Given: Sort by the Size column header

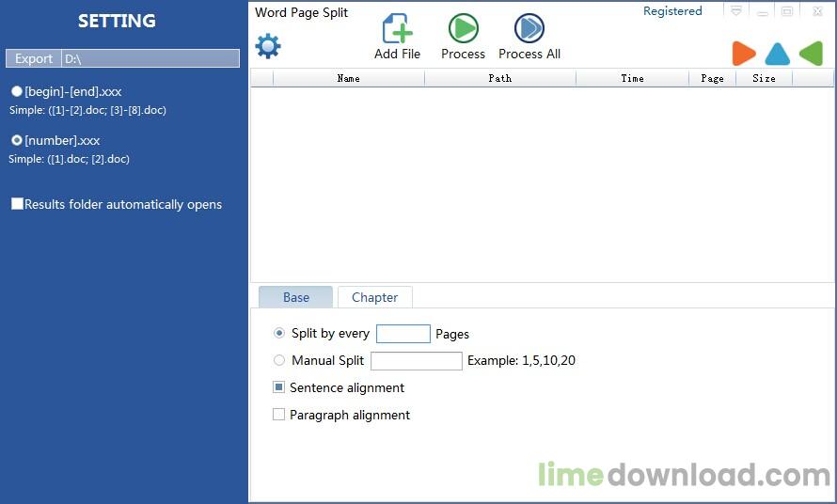Looking at the screenshot, I should pos(764,78).
